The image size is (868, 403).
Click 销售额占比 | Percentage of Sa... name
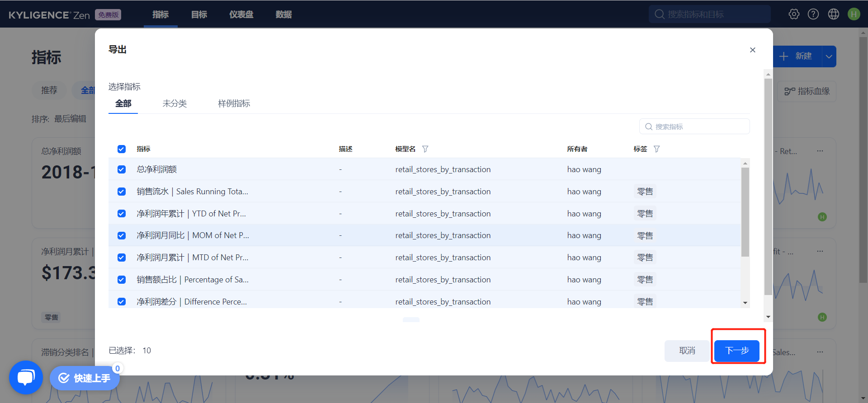[x=193, y=280]
